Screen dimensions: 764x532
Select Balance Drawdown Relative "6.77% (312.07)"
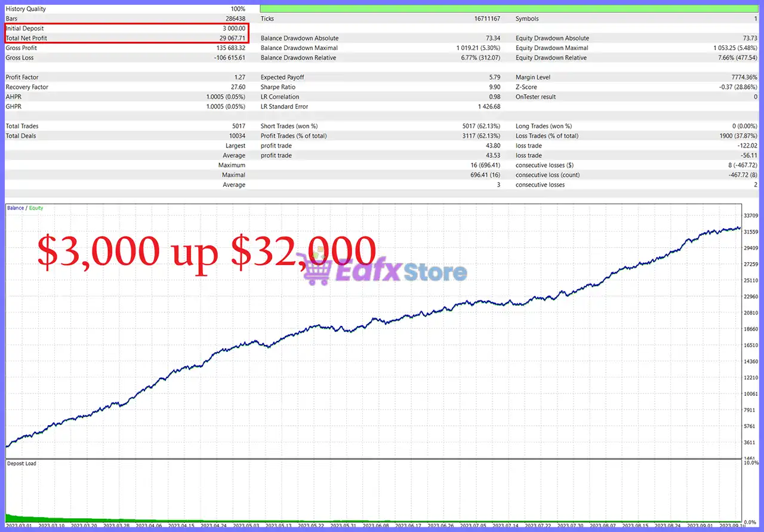pyautogui.click(x=480, y=58)
